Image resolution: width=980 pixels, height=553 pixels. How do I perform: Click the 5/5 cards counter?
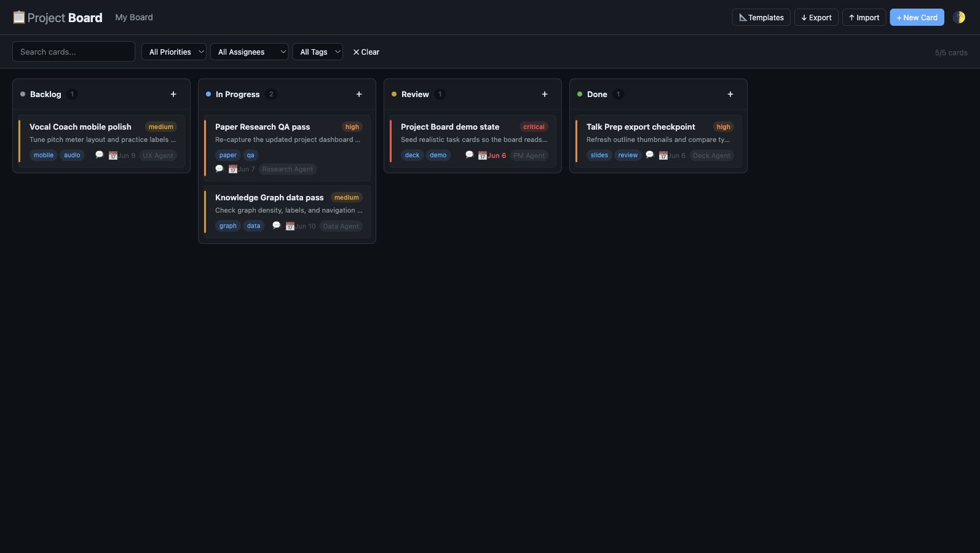click(x=951, y=52)
